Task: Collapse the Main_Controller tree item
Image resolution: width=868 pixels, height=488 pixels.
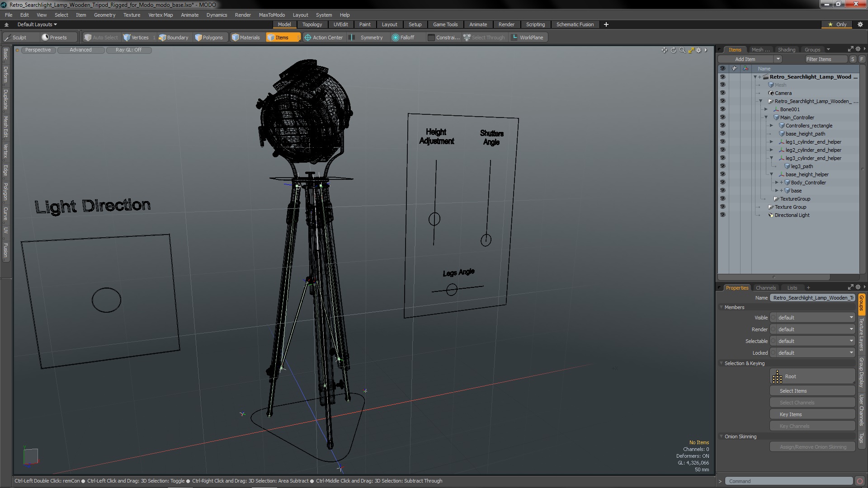Action: (x=766, y=117)
